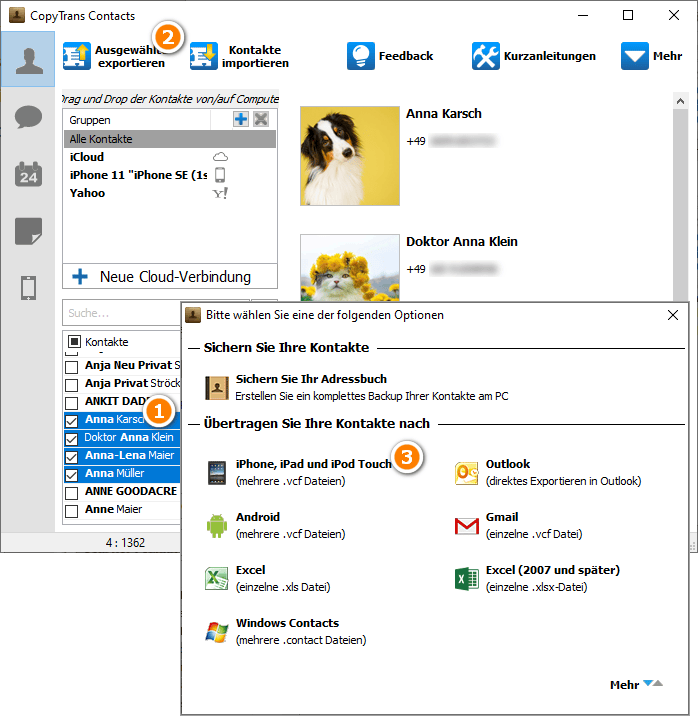Uncheck the Anna Müller checkbox
698x721 pixels.
point(71,475)
